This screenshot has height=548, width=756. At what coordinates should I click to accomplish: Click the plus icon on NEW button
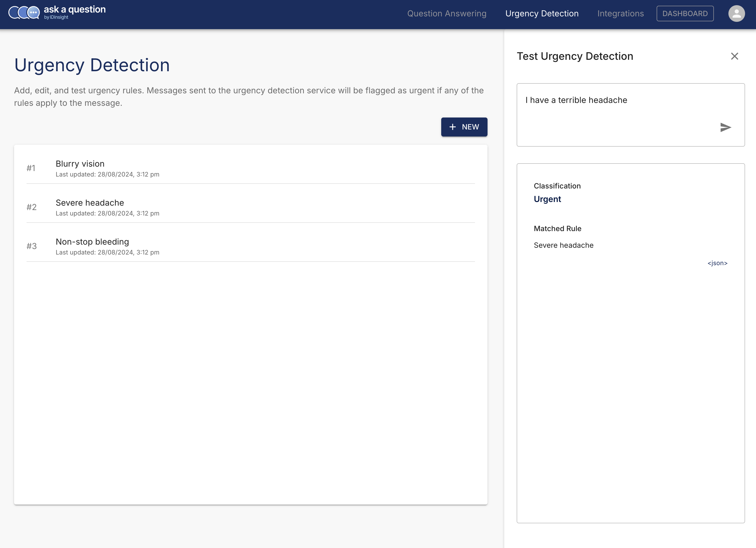[x=452, y=127]
